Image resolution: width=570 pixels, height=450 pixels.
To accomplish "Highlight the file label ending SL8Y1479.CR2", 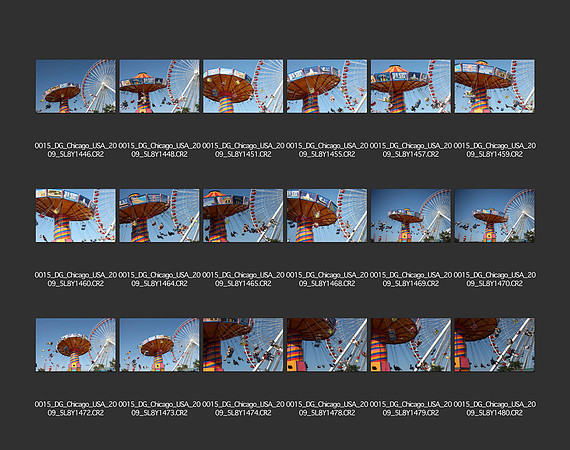I will coord(411,408).
